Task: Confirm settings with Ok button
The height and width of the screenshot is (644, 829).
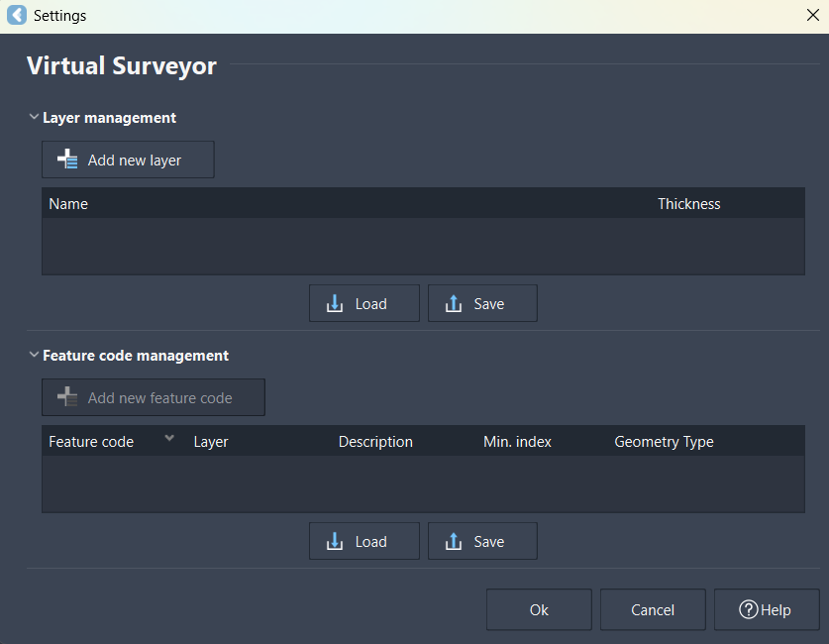Action: [x=539, y=609]
